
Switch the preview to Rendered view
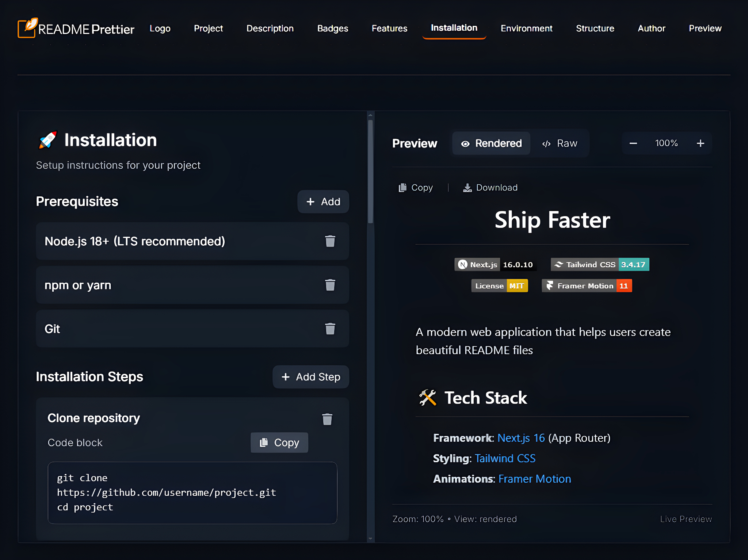click(x=491, y=143)
